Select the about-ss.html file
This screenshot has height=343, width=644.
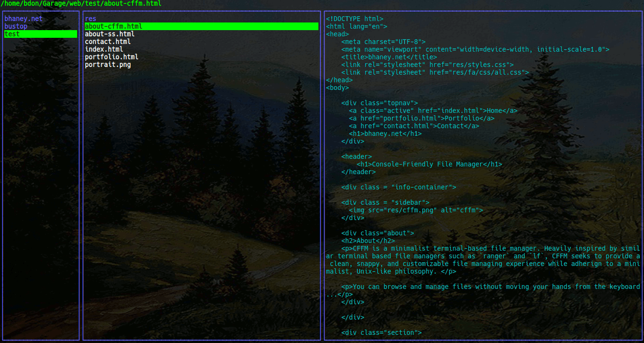[x=110, y=34]
